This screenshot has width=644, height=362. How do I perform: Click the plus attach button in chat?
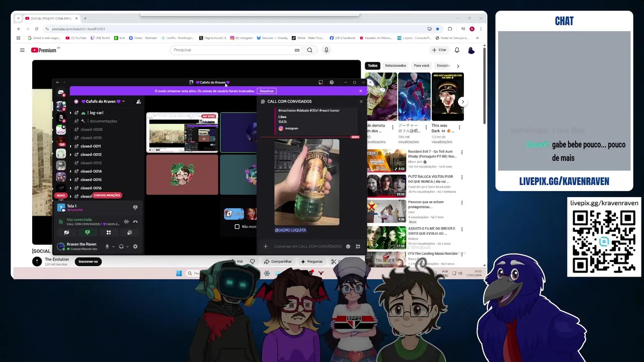coord(266,246)
